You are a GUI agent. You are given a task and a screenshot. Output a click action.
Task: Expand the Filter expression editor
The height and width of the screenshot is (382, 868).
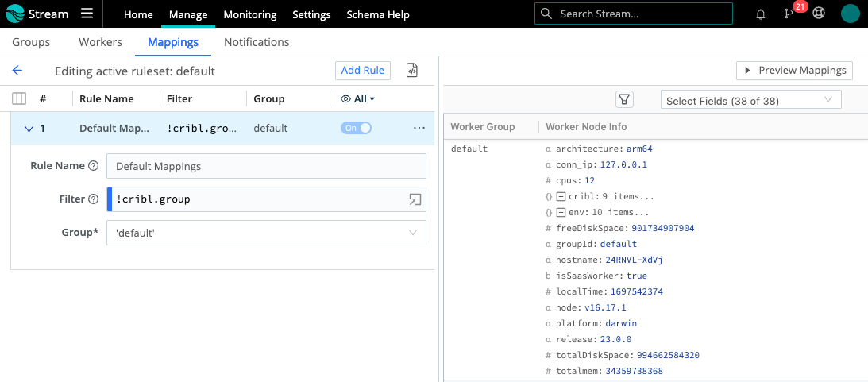click(415, 199)
